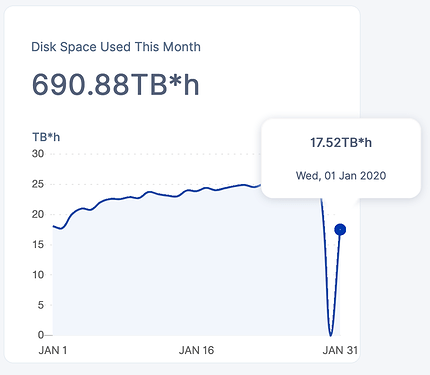
Task: Click the Disk Space Used This Month title
Action: click(x=116, y=47)
